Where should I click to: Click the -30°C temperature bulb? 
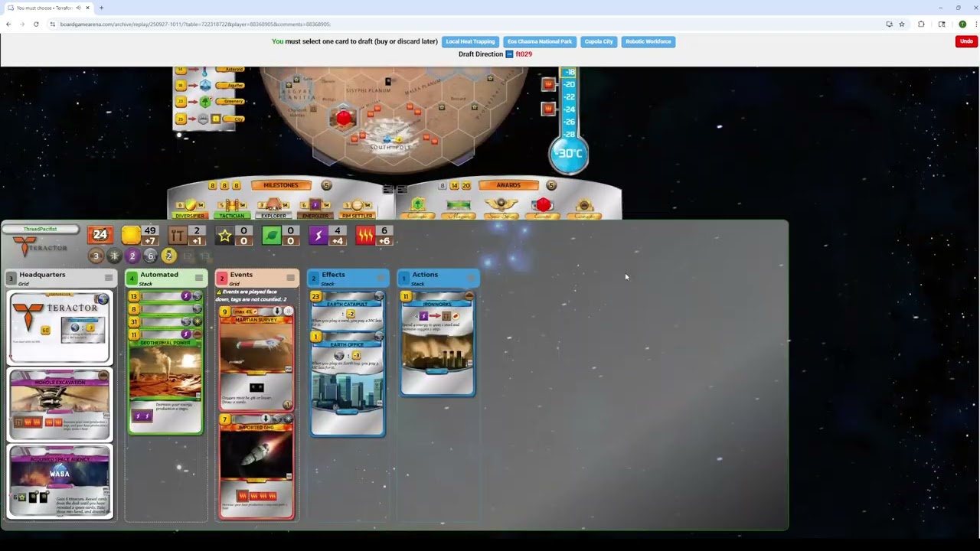[569, 154]
